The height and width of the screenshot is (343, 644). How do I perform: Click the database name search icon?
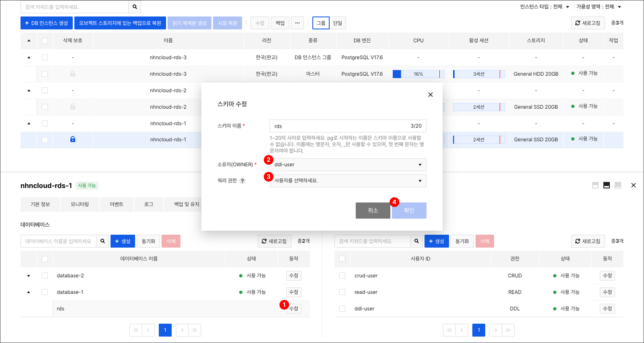click(103, 241)
